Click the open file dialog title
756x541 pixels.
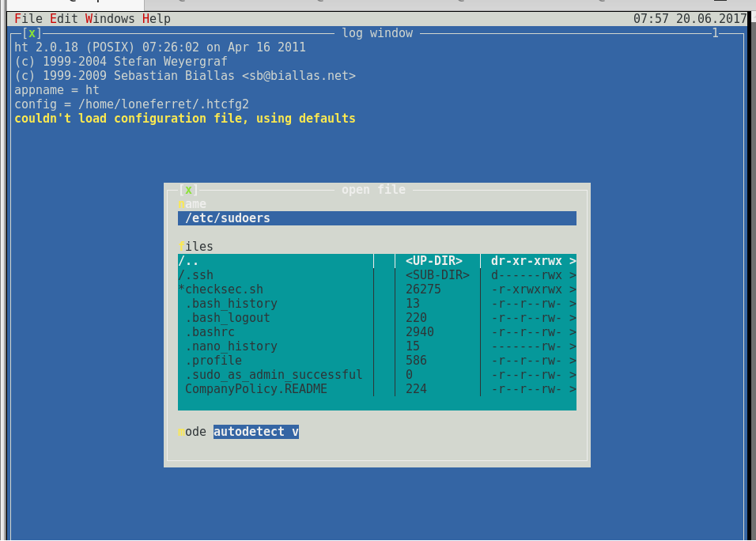373,190
